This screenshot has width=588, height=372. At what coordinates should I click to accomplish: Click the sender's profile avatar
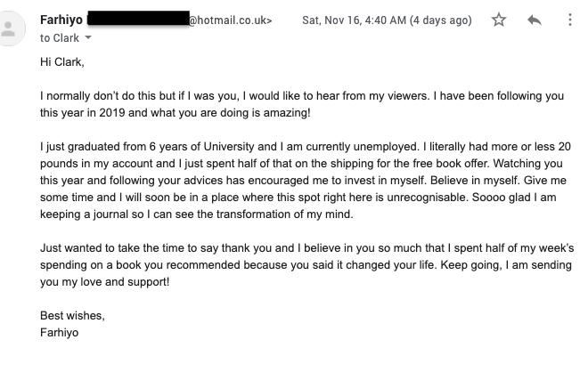8,28
